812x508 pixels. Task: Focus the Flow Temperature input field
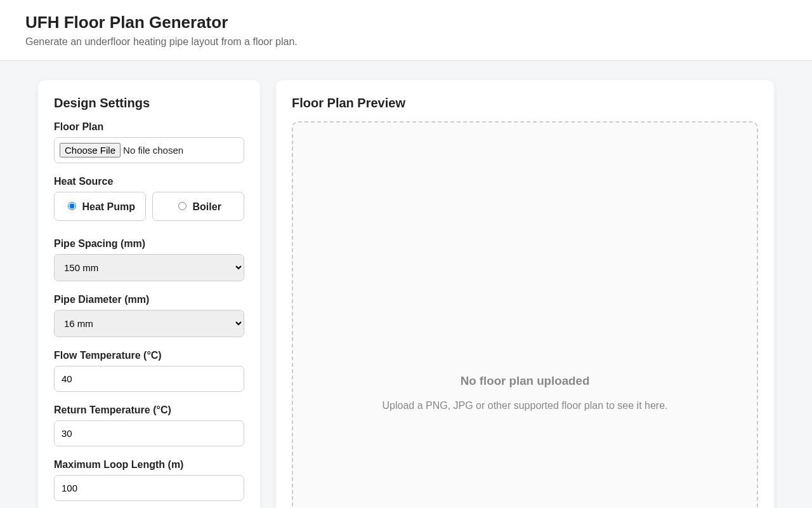(x=149, y=379)
